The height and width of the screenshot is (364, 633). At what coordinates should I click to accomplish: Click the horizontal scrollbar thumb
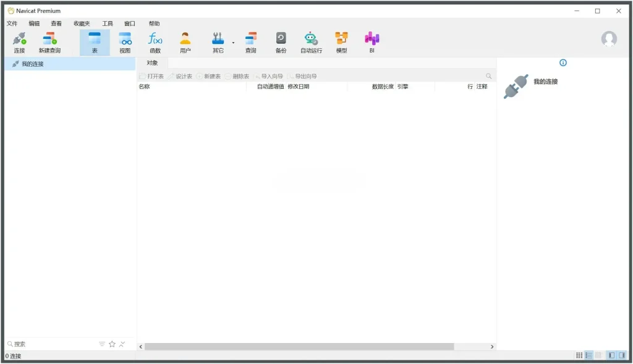(299, 347)
